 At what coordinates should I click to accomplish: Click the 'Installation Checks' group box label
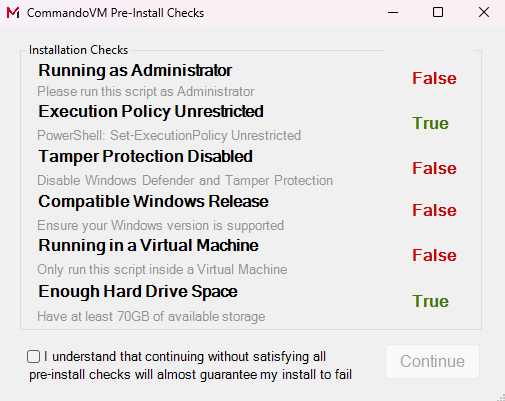coord(78,50)
